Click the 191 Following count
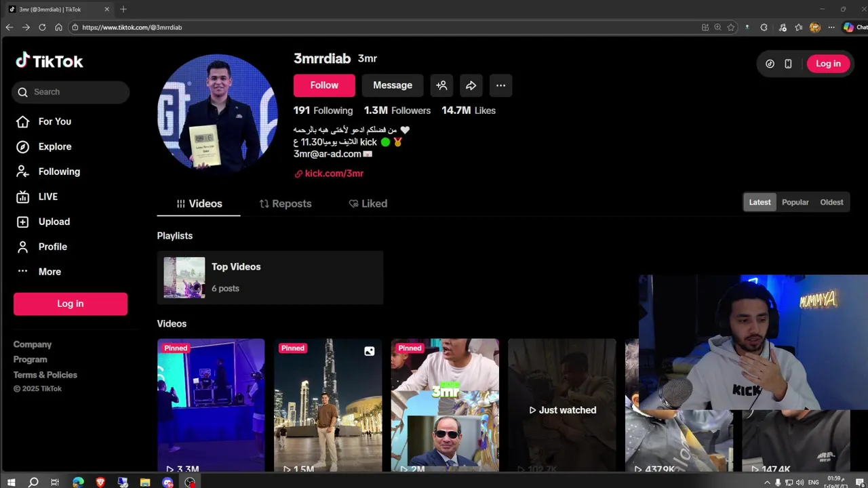The height and width of the screenshot is (488, 868). (323, 110)
